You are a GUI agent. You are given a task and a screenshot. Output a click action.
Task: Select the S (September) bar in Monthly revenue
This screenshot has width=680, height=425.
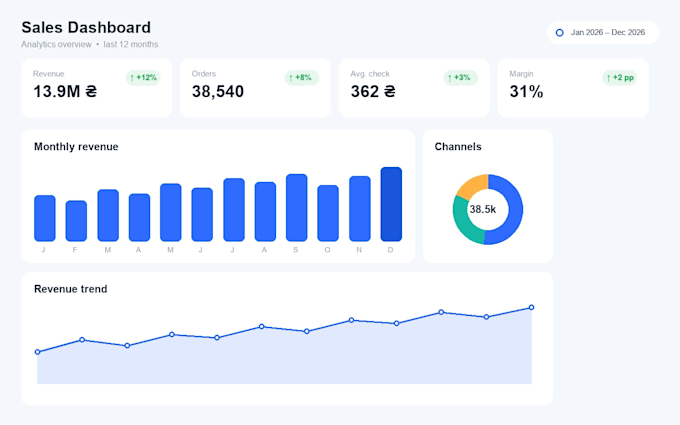pos(297,208)
